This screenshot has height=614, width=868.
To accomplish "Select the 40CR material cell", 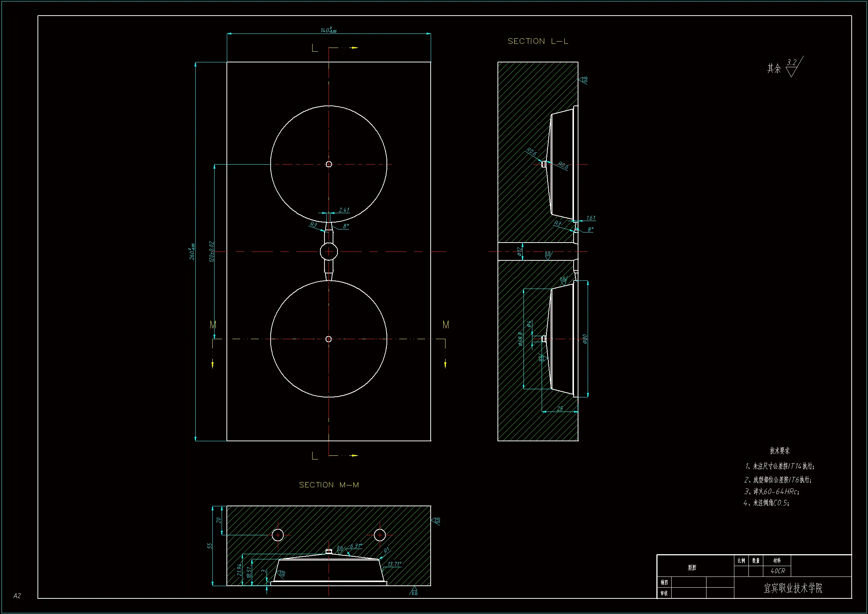I will [778, 571].
